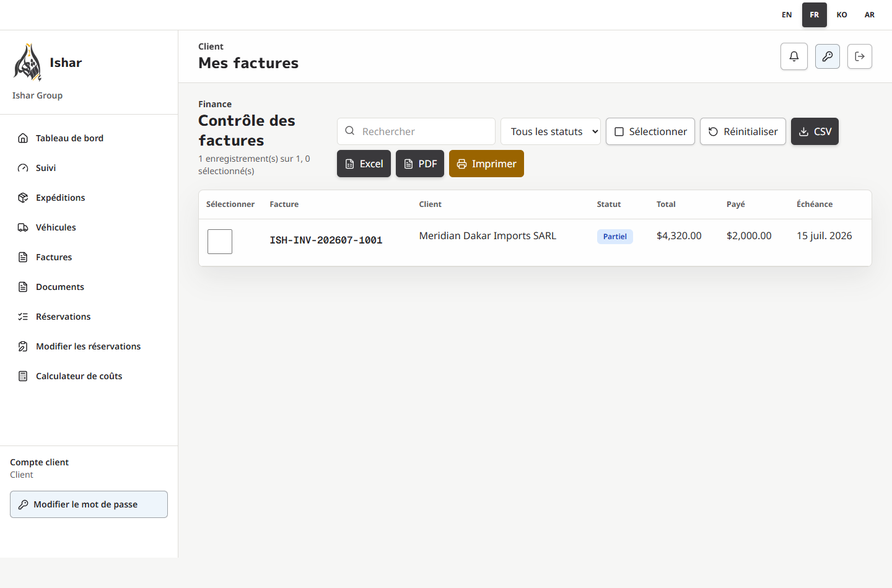Export invoices to Excel
892x588 pixels.
[364, 164]
